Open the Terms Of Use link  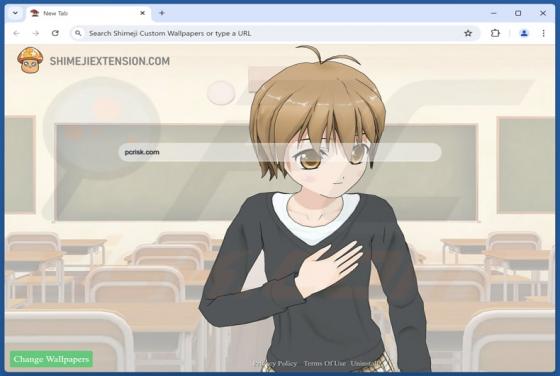tap(325, 364)
